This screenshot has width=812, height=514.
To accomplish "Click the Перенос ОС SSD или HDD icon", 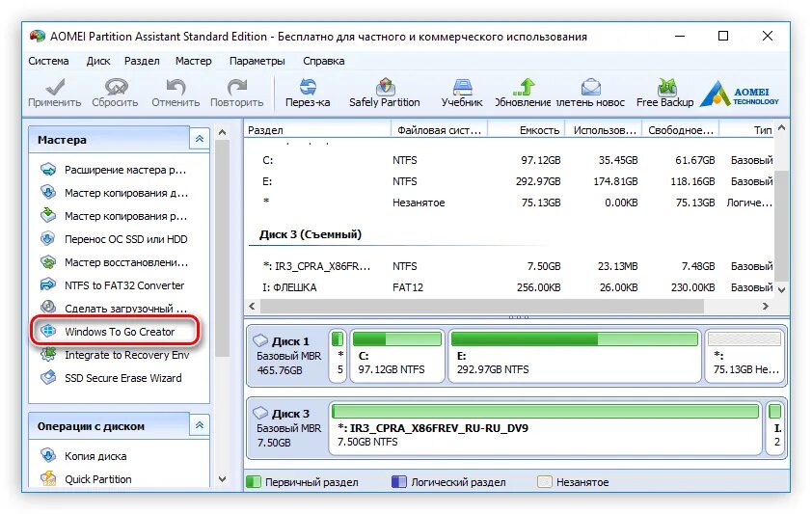I will click(48, 238).
